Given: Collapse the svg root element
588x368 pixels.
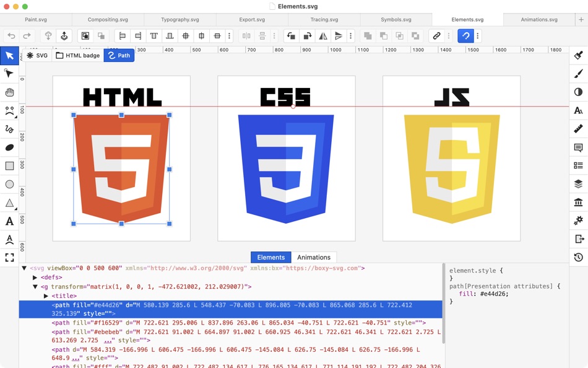Looking at the screenshot, I should 24,268.
